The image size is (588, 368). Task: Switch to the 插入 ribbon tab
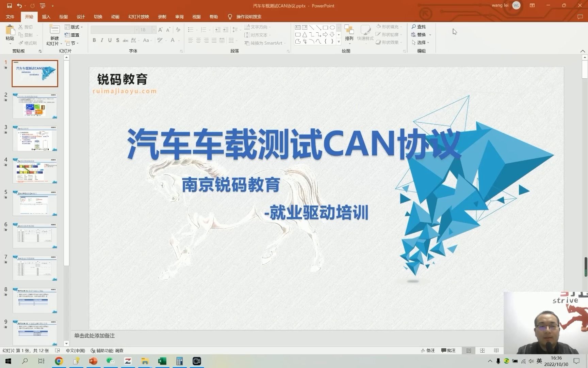(x=46, y=16)
